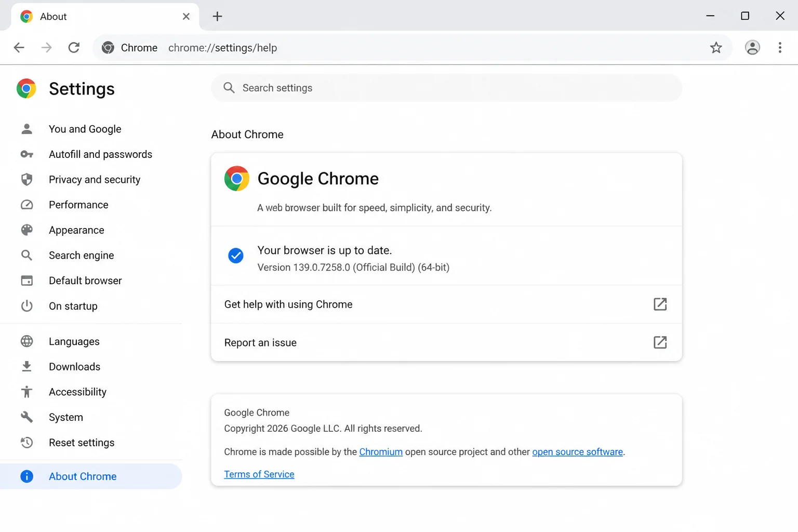Select the Performance menu item

78,205
